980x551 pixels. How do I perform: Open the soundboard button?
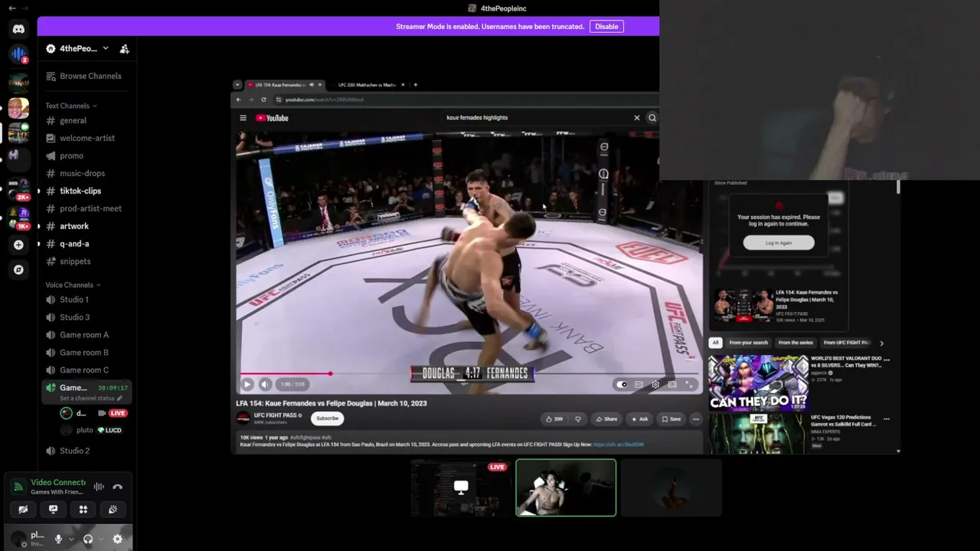tap(113, 509)
